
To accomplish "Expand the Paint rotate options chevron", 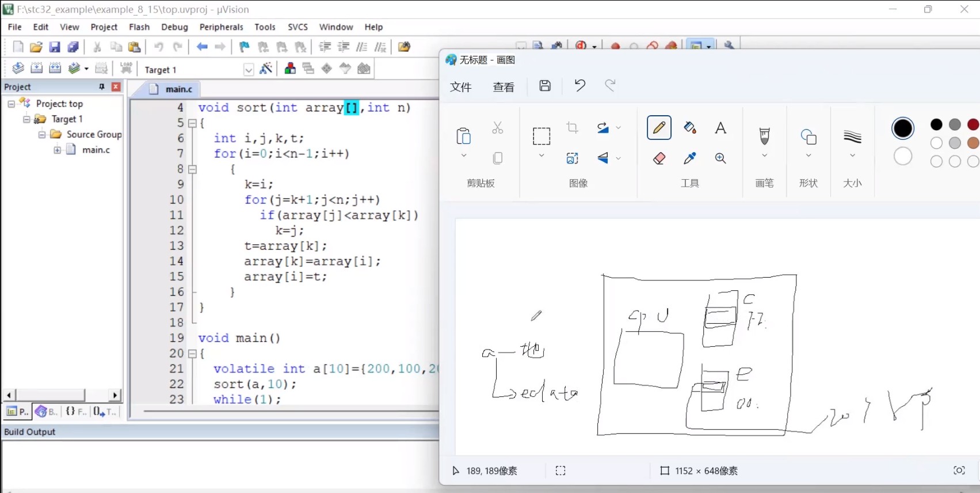I will coord(619,128).
